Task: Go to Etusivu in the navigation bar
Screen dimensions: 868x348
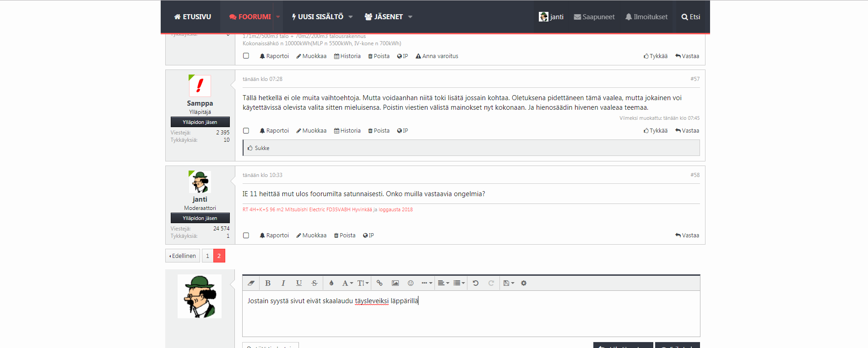Action: [x=193, y=17]
